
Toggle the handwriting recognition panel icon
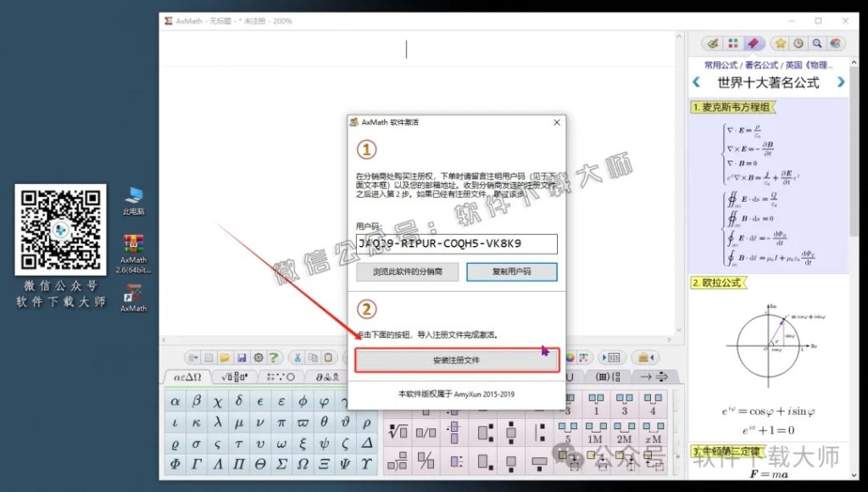point(714,42)
